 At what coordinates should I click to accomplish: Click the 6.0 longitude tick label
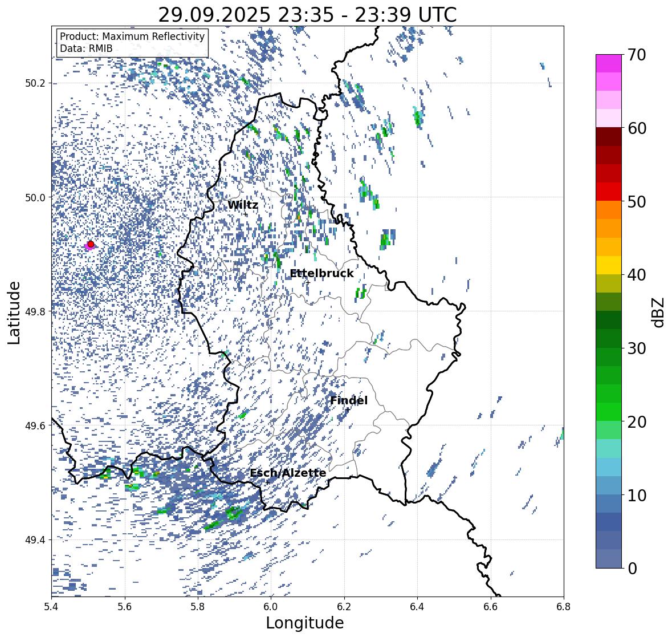coord(271,607)
